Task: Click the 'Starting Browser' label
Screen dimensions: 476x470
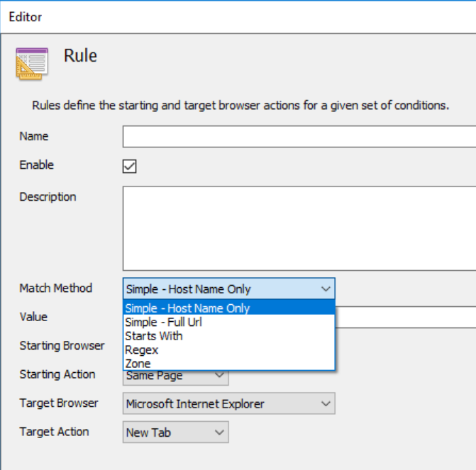Action: point(62,346)
